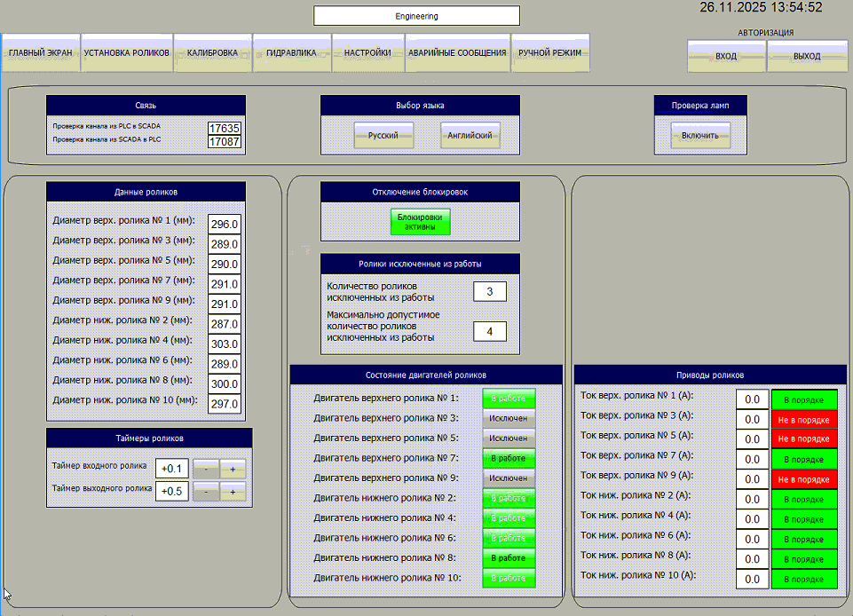Image resolution: width=853 pixels, height=616 pixels.
Task: Edit maximum allowed excluded rollers field
Action: 489,331
